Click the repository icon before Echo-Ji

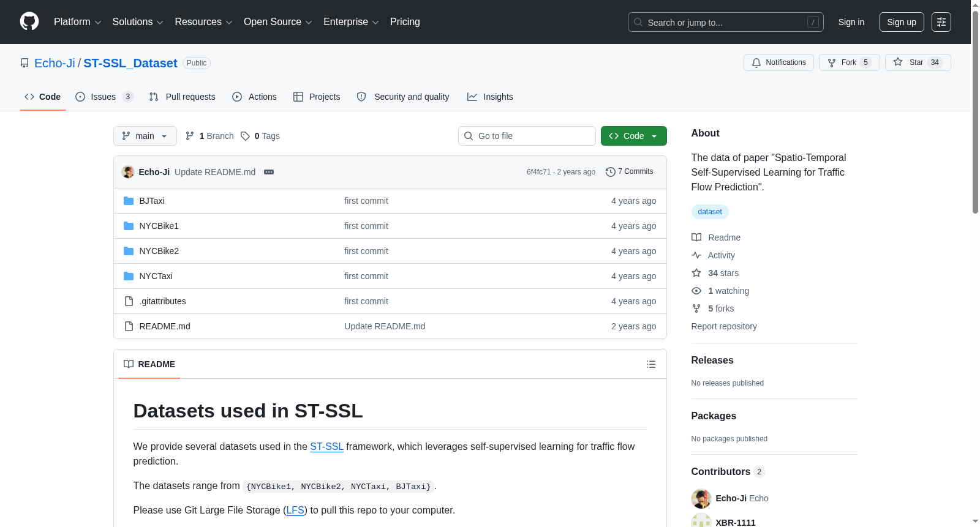pos(24,63)
